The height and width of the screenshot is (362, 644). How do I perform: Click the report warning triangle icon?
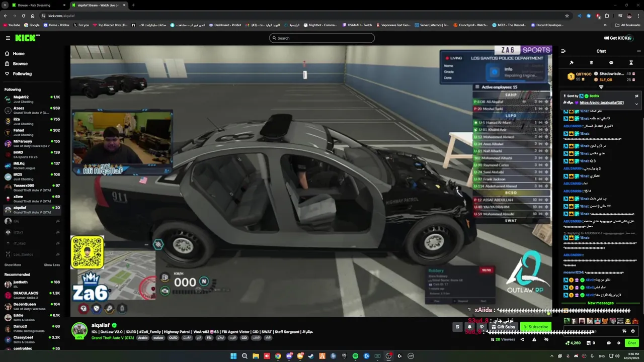[534, 339]
